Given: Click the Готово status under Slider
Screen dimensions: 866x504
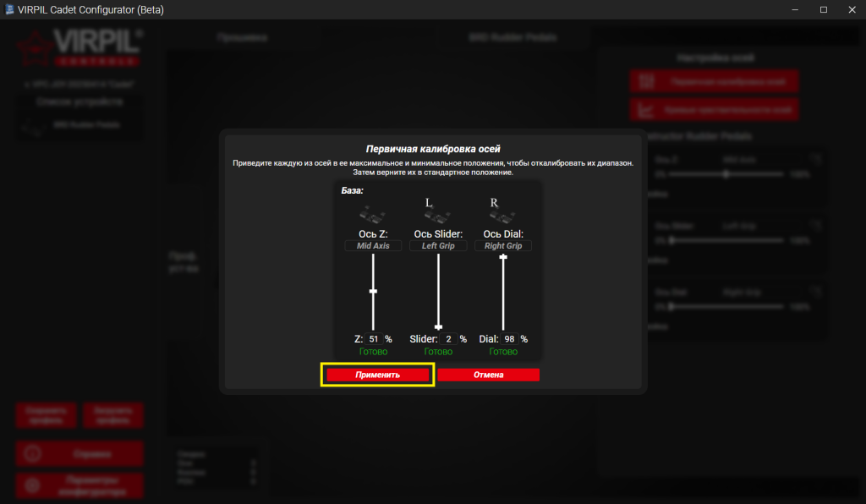Looking at the screenshot, I should [438, 352].
